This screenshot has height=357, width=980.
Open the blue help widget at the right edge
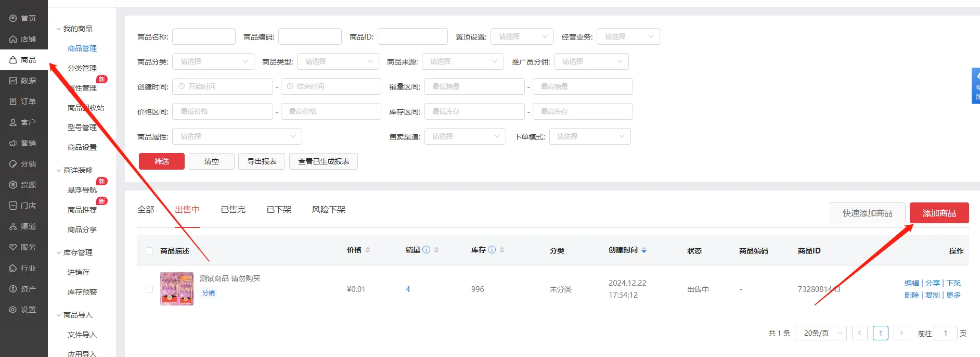976,86
